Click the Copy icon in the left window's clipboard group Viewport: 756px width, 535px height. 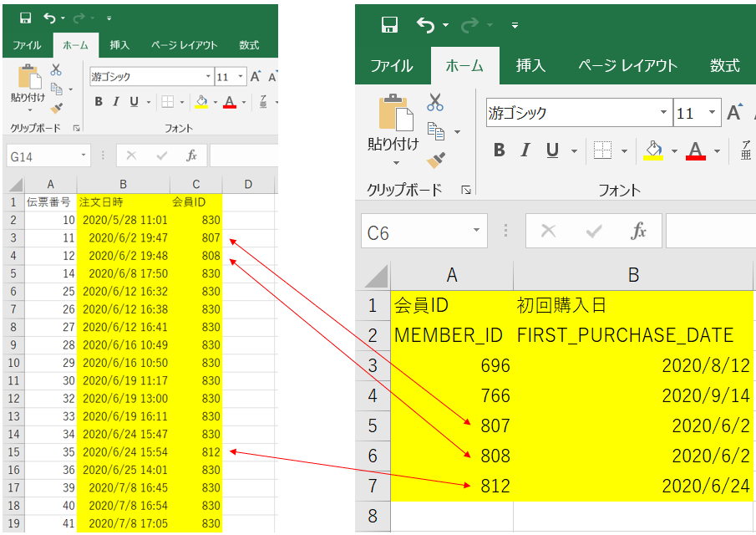click(x=56, y=89)
